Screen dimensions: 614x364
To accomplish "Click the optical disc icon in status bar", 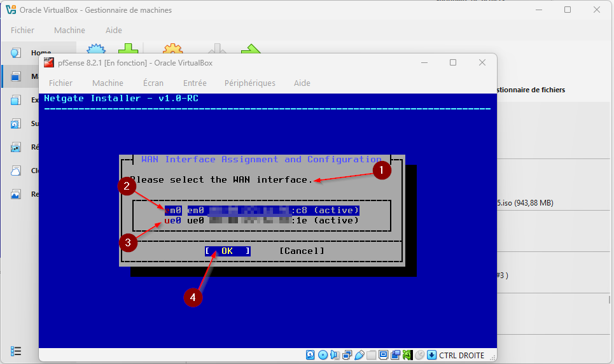I will [323, 355].
